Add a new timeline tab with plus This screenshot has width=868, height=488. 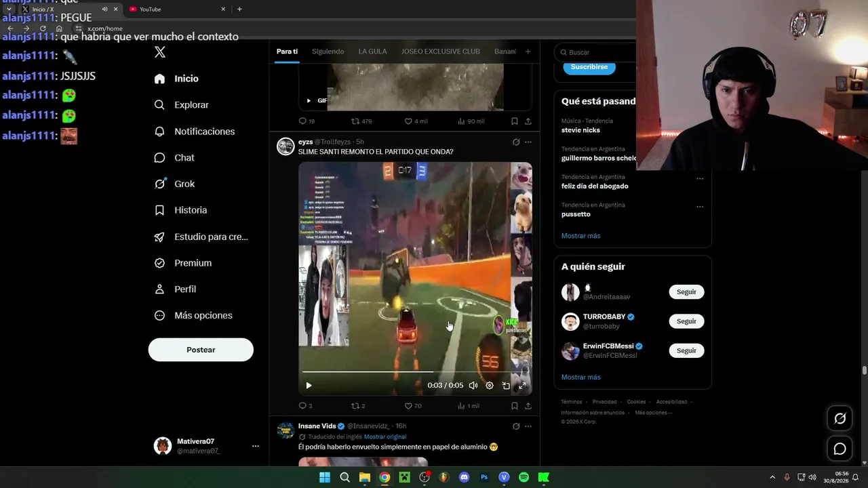click(528, 52)
